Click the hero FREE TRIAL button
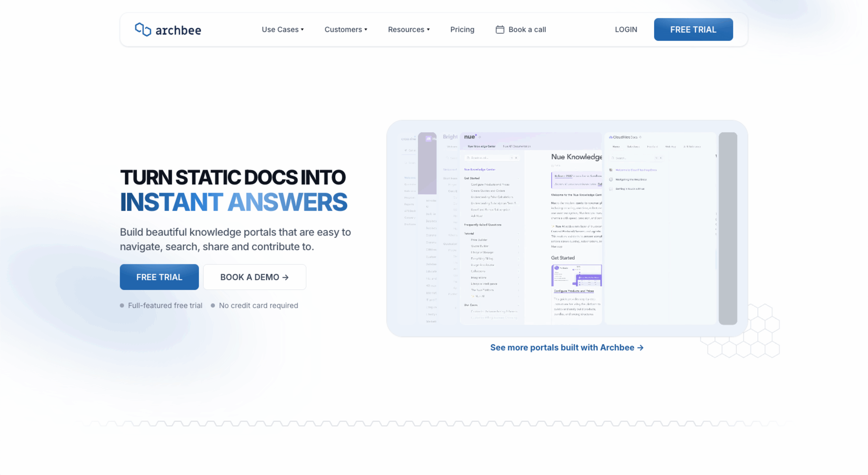Viewport: 868px width, 475px height. [x=159, y=277]
